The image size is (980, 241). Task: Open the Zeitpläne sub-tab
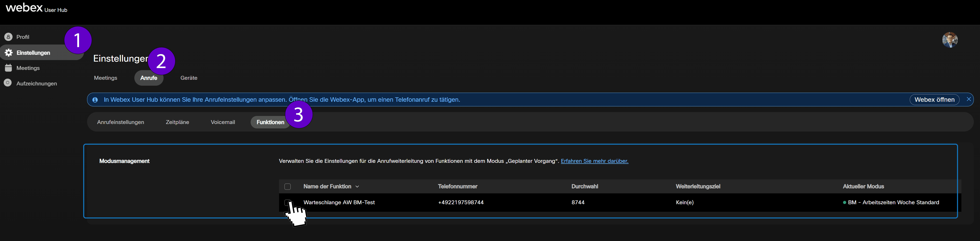177,122
